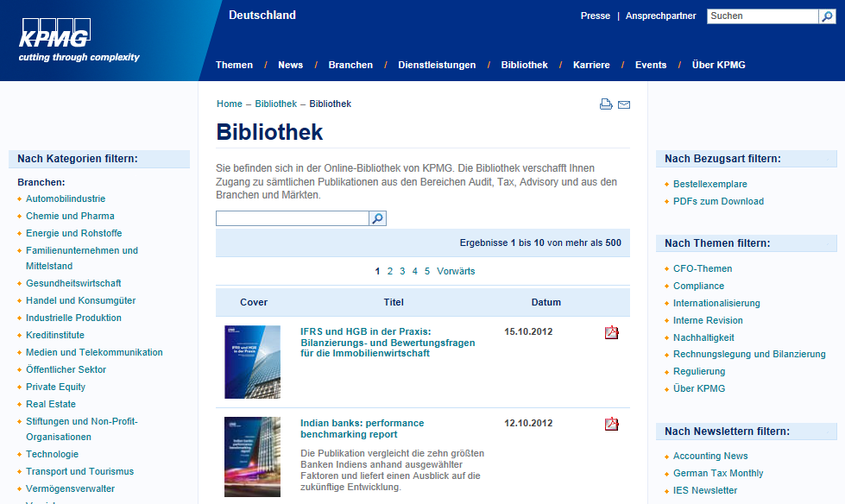
Task: Filter by Familienunternehmen und Mittelstand
Action: click(82, 258)
